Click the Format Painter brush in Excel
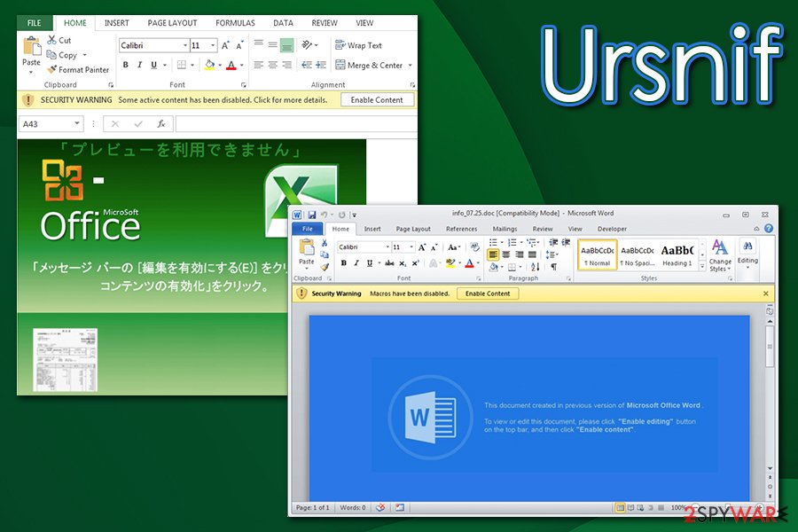798x532 pixels. (x=51, y=69)
